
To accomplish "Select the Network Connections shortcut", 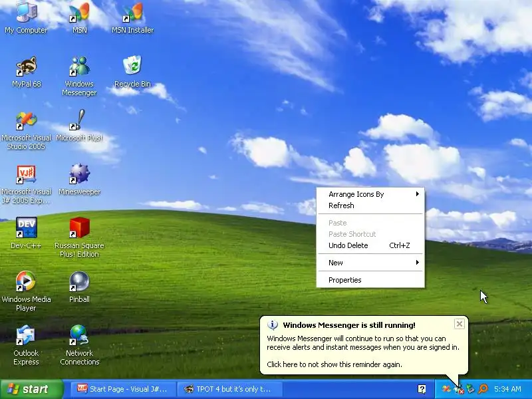I will pyautogui.click(x=79, y=345).
